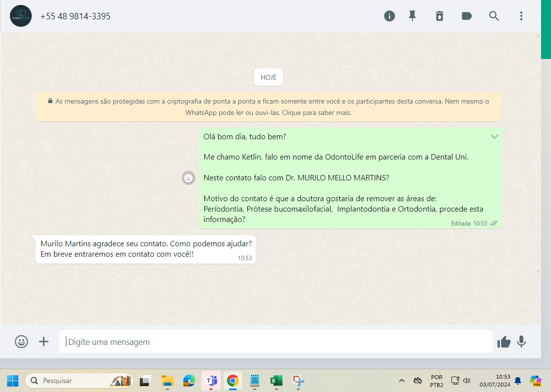Image resolution: width=551 pixels, height=392 pixels.
Task: Open the volume control in tray
Action: click(x=467, y=381)
